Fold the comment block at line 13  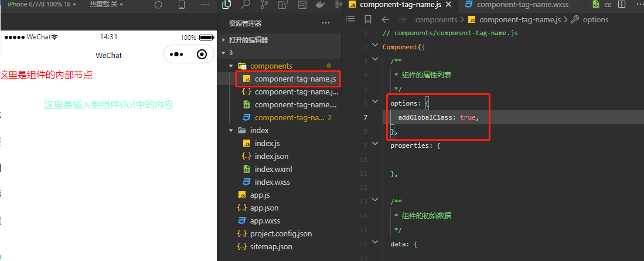pyautogui.click(x=374, y=199)
